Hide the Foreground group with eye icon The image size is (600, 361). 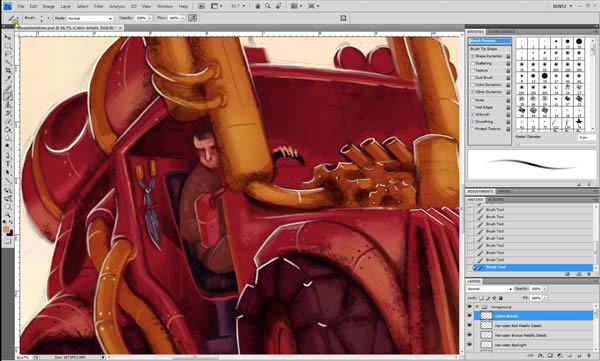(470, 307)
